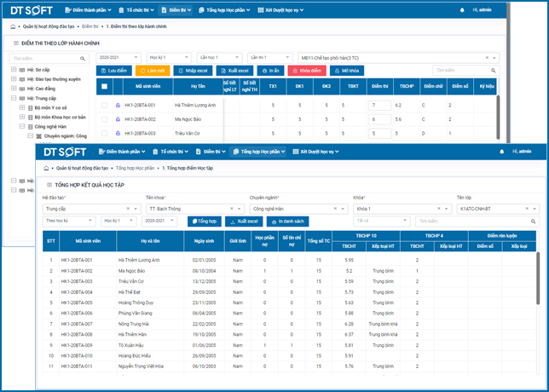Expand the Bộ môn Y cơ sở node
Image resolution: width=549 pixels, height=392 pixels.
[22, 107]
